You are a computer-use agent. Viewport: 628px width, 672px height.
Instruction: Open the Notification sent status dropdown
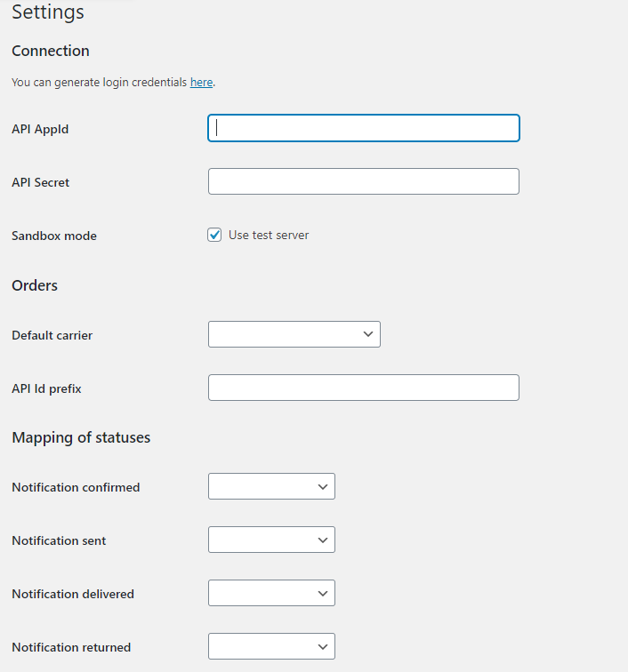271,540
